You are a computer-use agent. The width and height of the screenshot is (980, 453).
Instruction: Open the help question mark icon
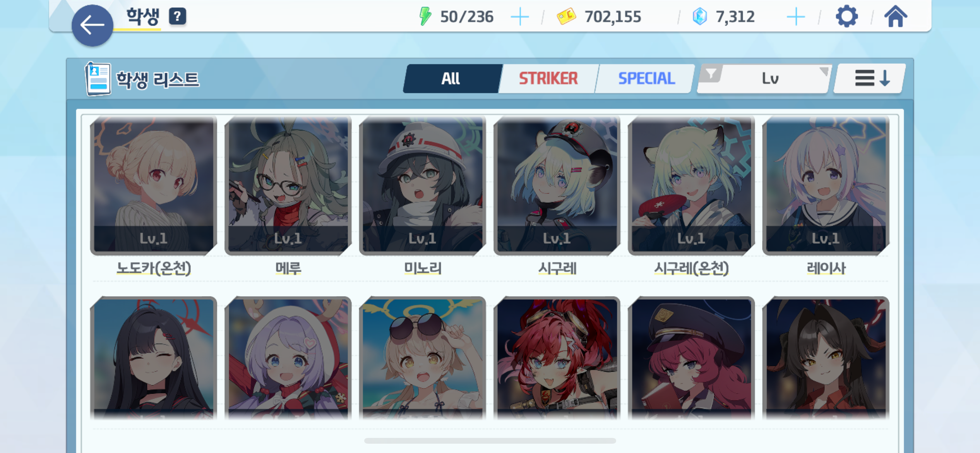[x=178, y=16]
